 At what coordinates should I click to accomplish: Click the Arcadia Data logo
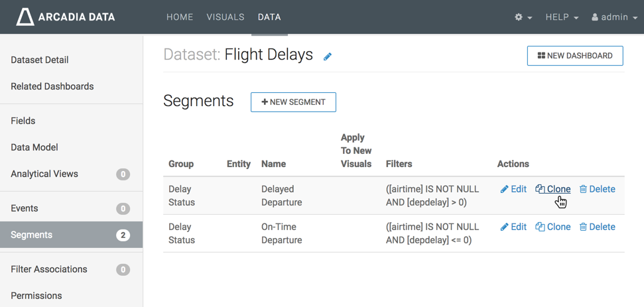tap(65, 17)
